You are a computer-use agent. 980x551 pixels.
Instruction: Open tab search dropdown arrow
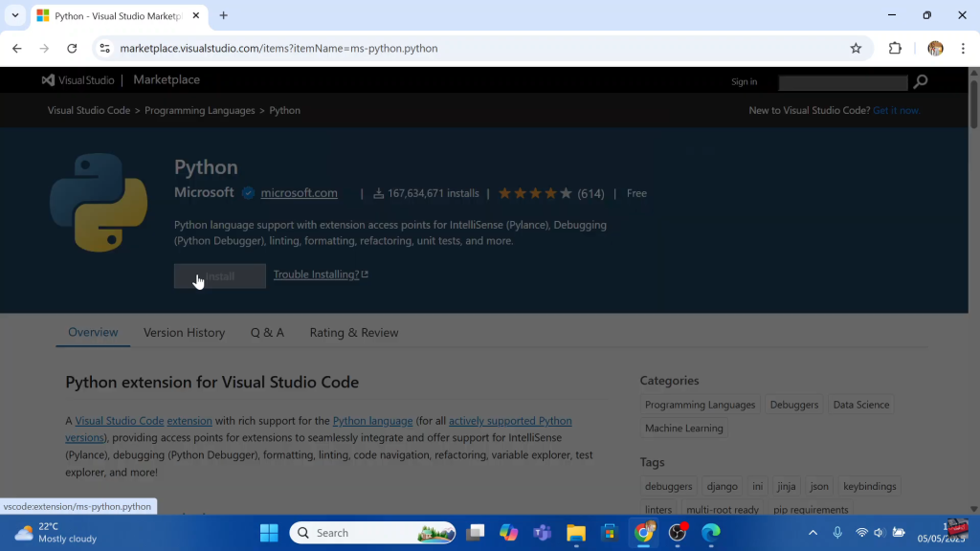point(15,15)
